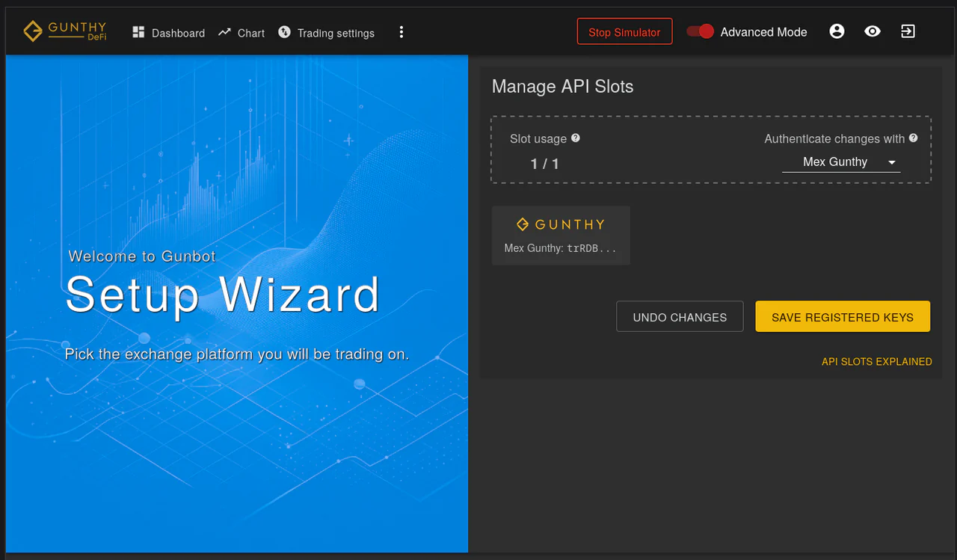
Task: Click the logout exit icon
Action: pyautogui.click(x=908, y=31)
